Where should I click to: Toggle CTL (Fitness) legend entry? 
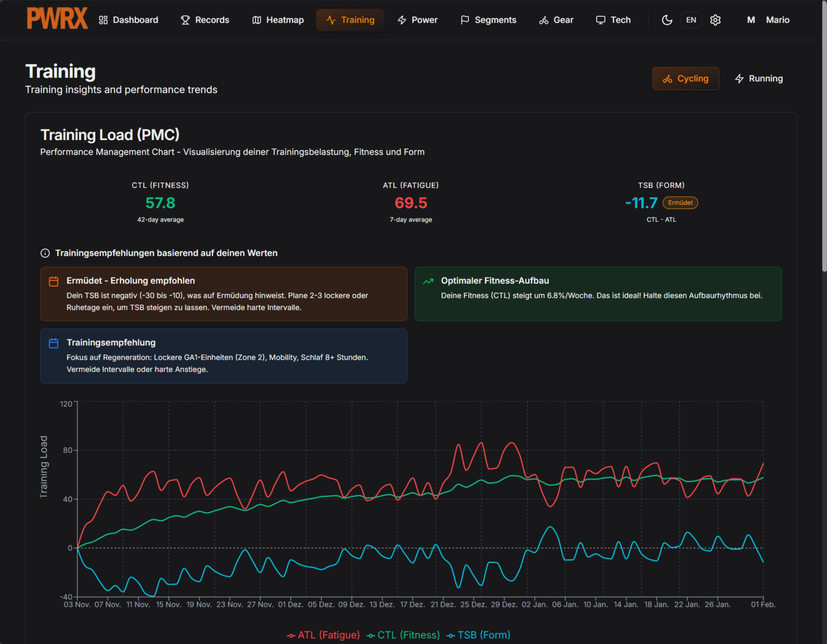pyautogui.click(x=403, y=635)
